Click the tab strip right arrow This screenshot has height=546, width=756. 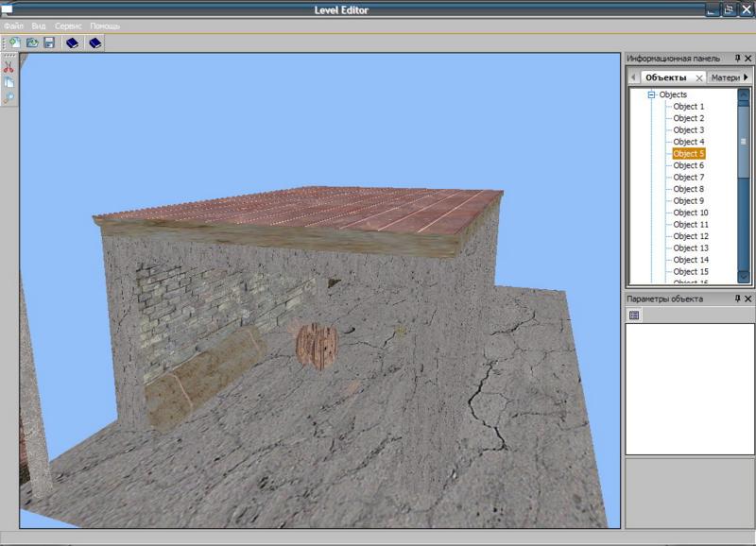point(746,77)
